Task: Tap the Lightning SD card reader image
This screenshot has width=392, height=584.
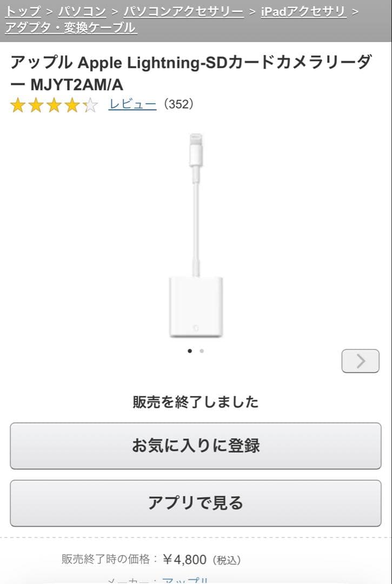Action: click(196, 235)
